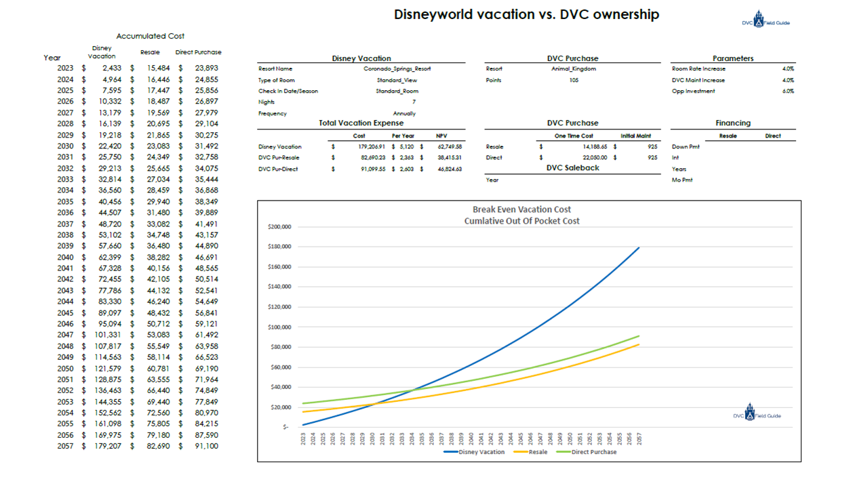Click the DVC Field Guide logo at top right
This screenshot has height=488, width=868.
point(766,19)
